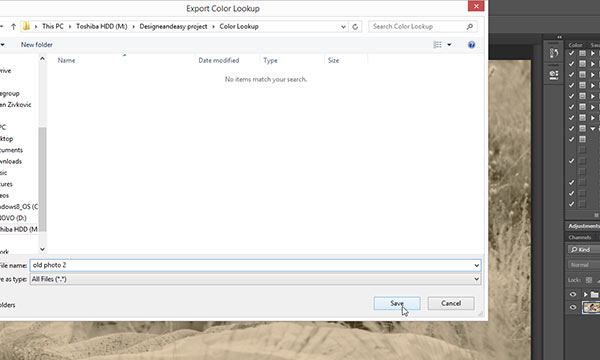Click the folder icon in the address bar
The image size is (600, 360).
26,26
